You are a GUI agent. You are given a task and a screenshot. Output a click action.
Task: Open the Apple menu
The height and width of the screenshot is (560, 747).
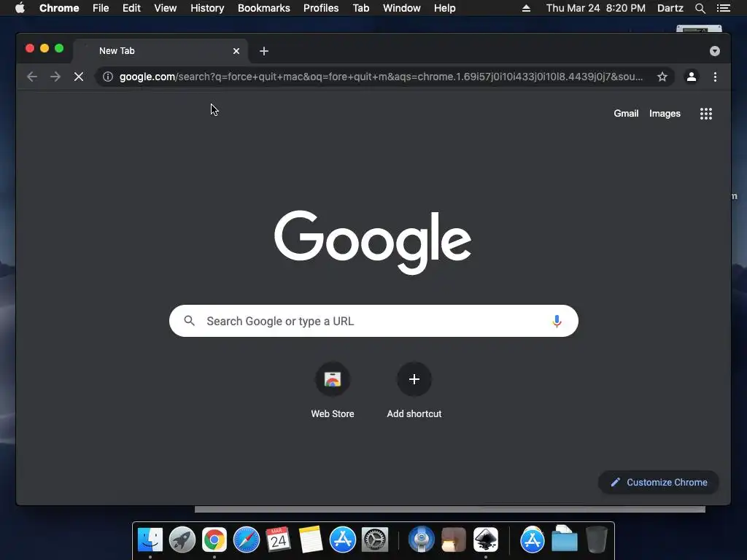[x=20, y=8]
